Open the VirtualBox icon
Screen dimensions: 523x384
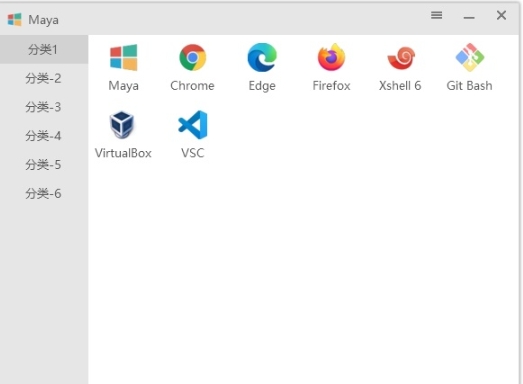pyautogui.click(x=122, y=125)
